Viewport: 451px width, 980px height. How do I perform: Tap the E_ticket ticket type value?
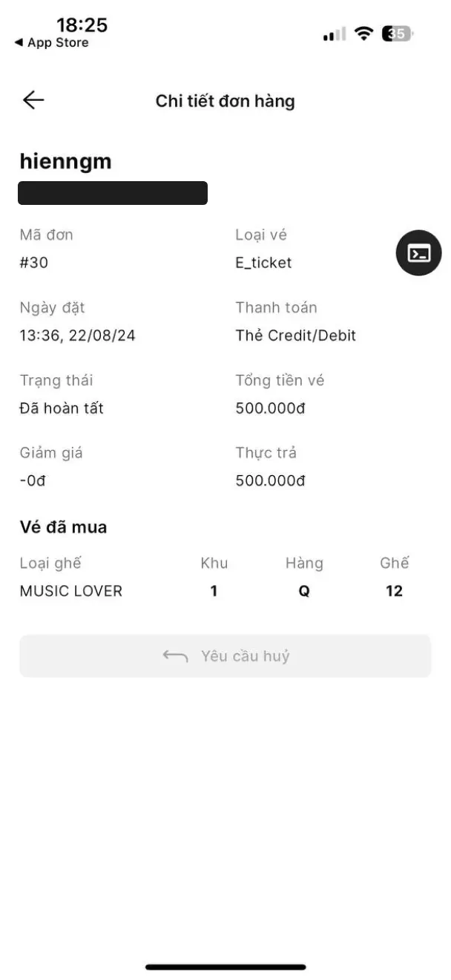pyautogui.click(x=263, y=263)
